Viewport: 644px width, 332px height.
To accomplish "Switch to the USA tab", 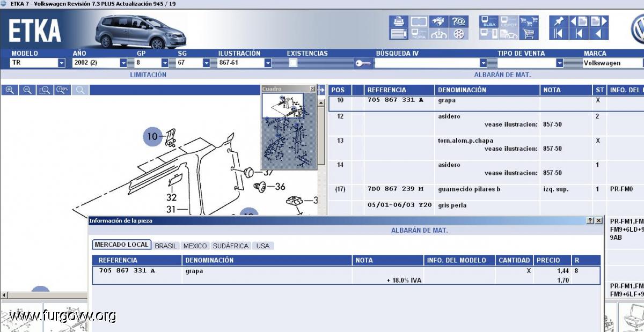I will (x=263, y=246).
